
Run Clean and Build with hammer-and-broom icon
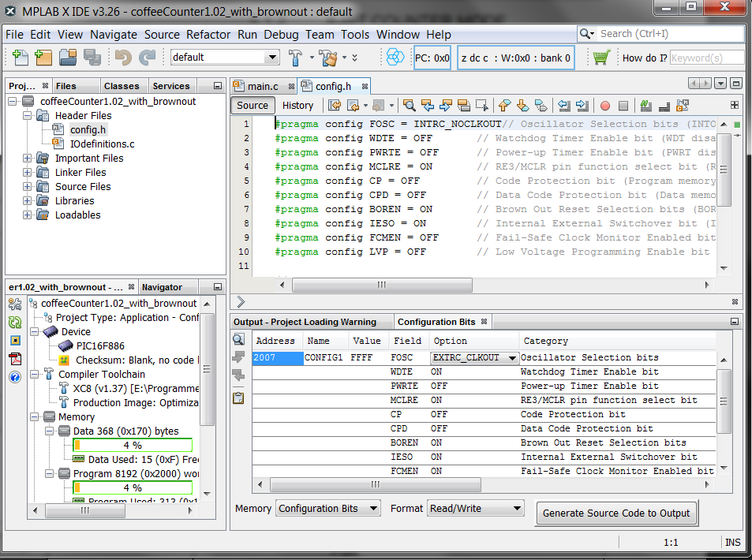pyautogui.click(x=328, y=58)
